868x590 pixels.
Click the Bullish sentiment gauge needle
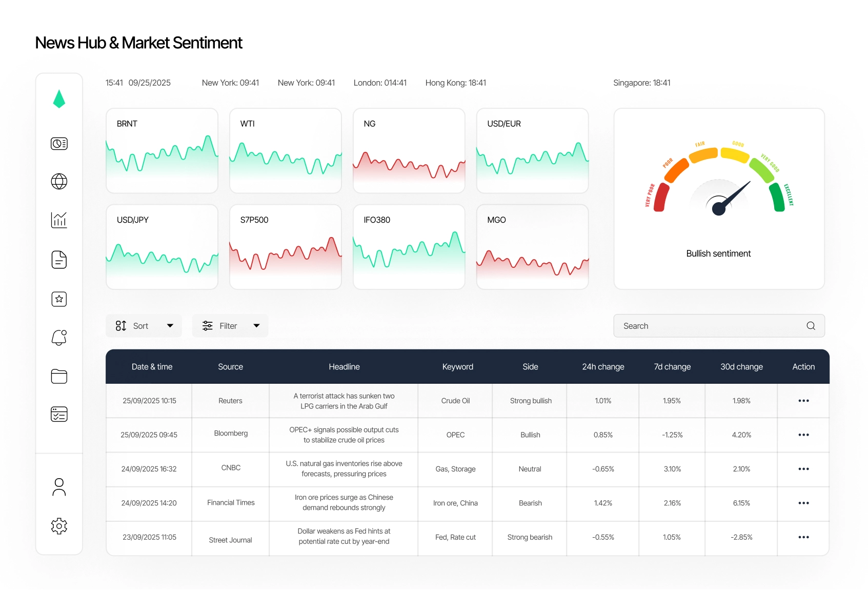click(719, 208)
